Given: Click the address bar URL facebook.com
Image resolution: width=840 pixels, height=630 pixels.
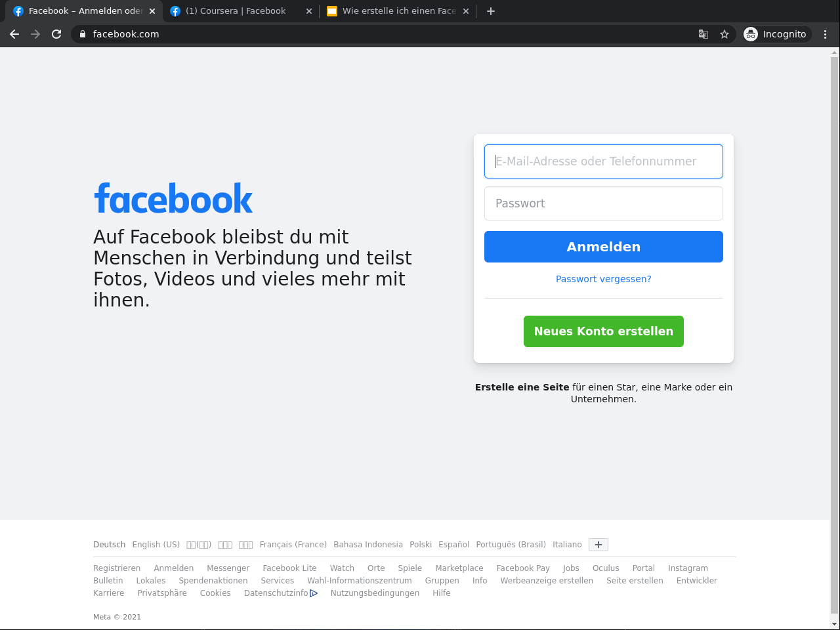Looking at the screenshot, I should coord(126,34).
